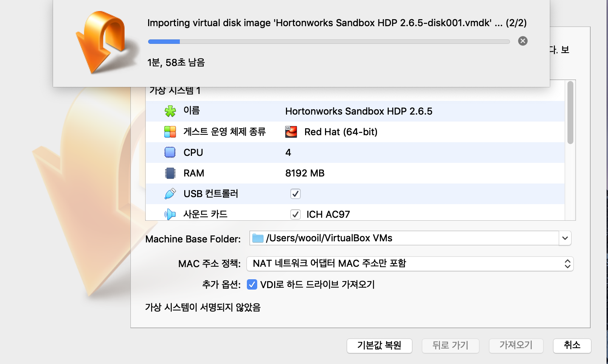Image resolution: width=608 pixels, height=364 pixels.
Task: Click the CPU row label
Action: point(193,153)
